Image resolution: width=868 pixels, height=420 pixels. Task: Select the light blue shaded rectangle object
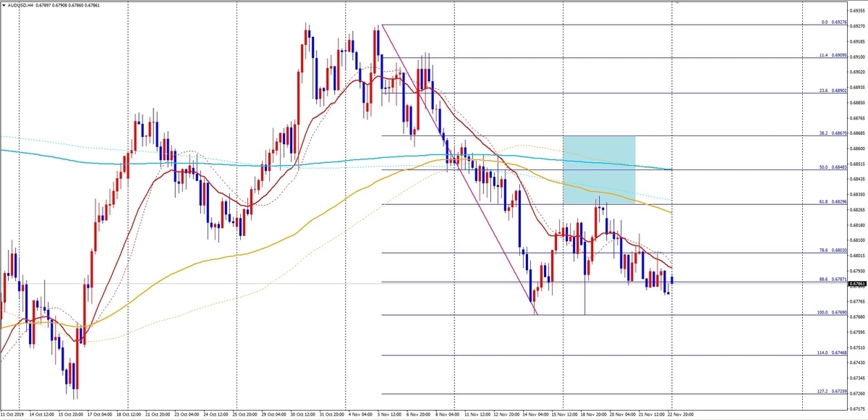599,169
